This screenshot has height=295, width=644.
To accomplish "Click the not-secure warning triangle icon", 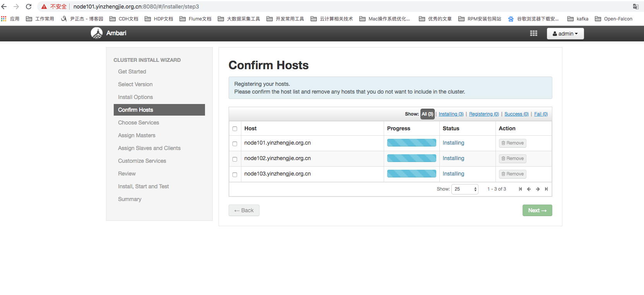I will [x=44, y=7].
